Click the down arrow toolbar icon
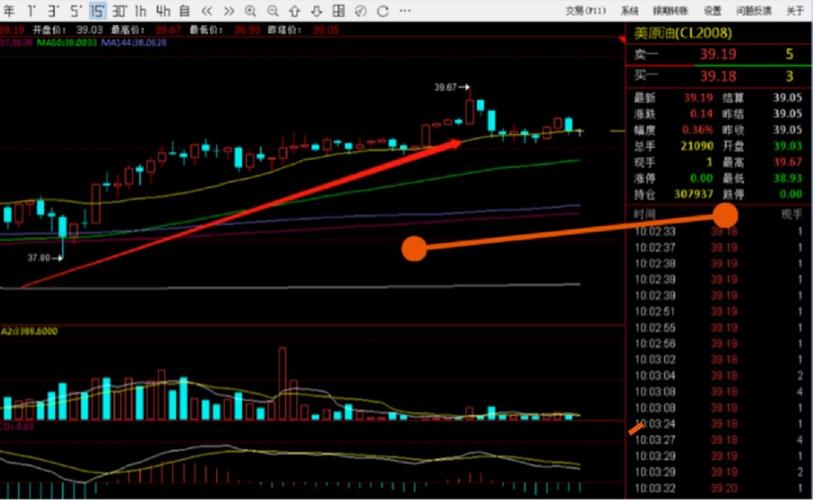The height and width of the screenshot is (500, 813). [x=316, y=11]
